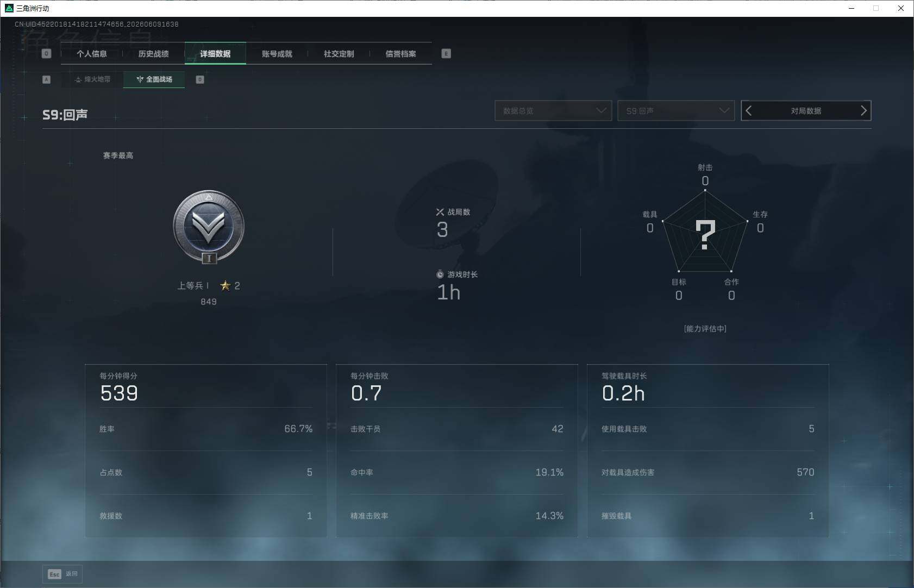The width and height of the screenshot is (914, 588).
Task: Minimize the 三角洲行动 window
Action: [852, 8]
